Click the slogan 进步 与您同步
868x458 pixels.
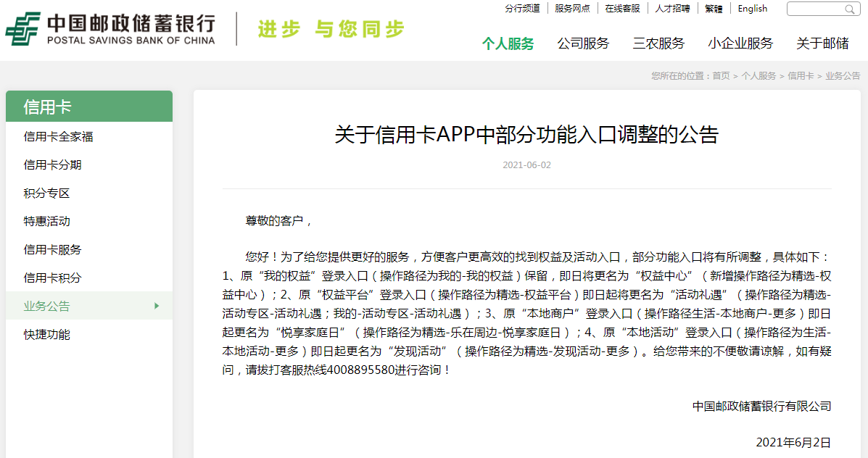pyautogui.click(x=331, y=29)
